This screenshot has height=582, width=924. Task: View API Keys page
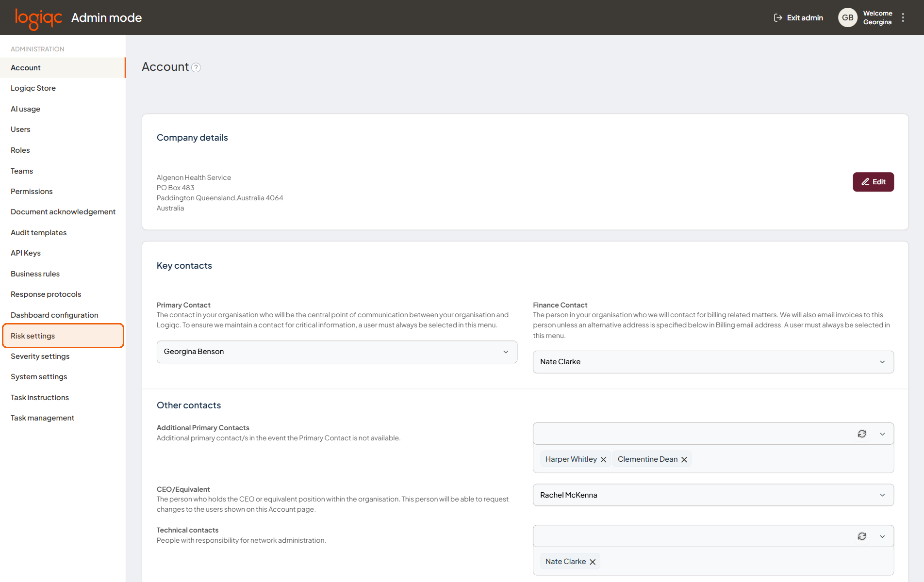[63, 253]
